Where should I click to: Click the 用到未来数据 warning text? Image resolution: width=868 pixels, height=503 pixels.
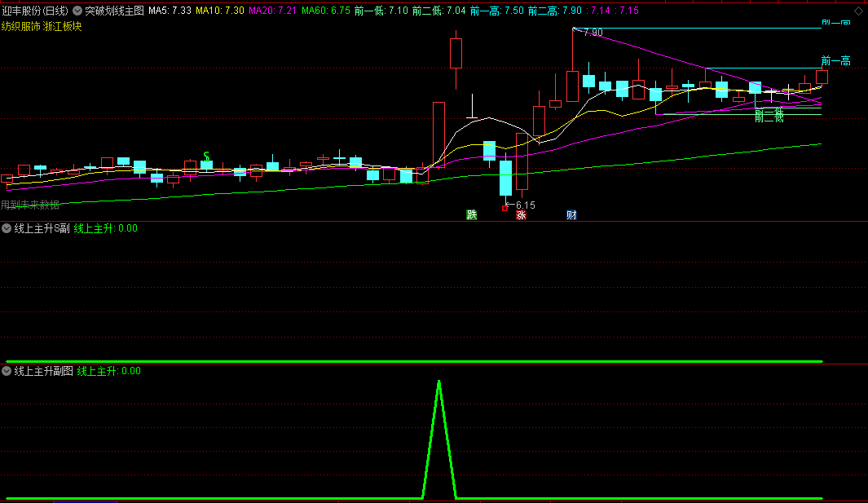click(30, 205)
